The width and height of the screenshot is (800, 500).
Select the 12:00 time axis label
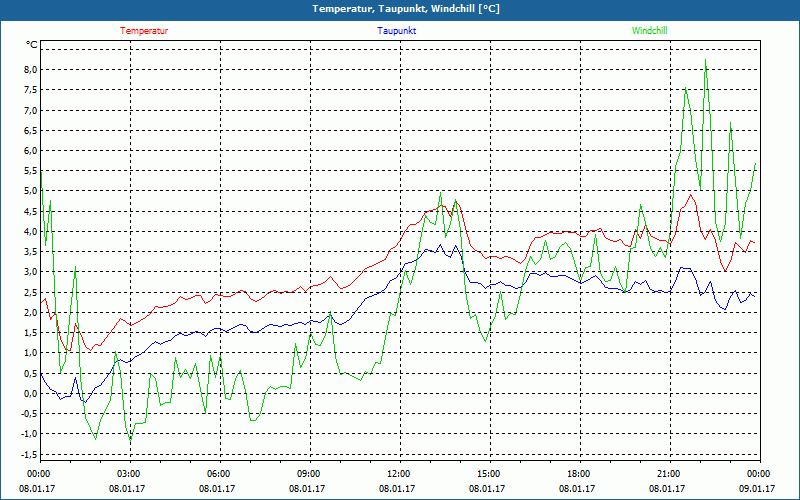tap(399, 474)
